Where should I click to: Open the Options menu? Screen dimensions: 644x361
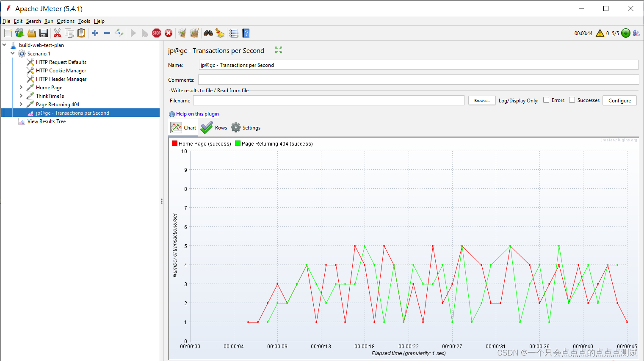coord(66,21)
